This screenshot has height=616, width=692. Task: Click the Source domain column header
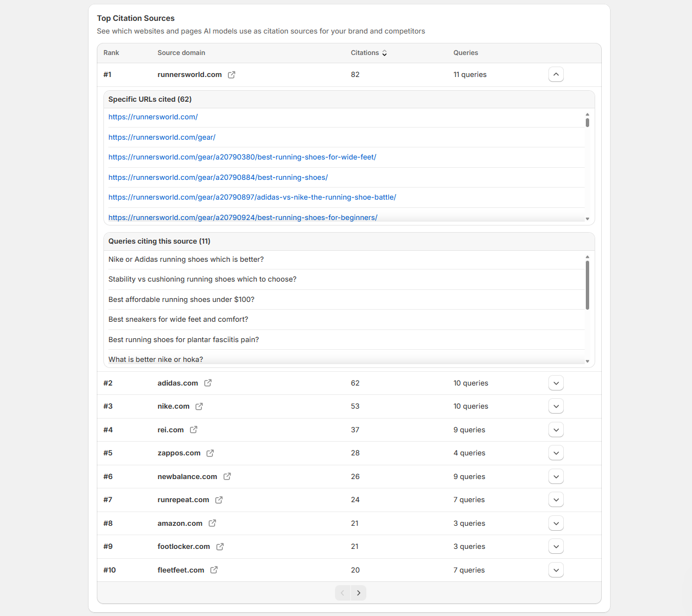[x=182, y=53]
